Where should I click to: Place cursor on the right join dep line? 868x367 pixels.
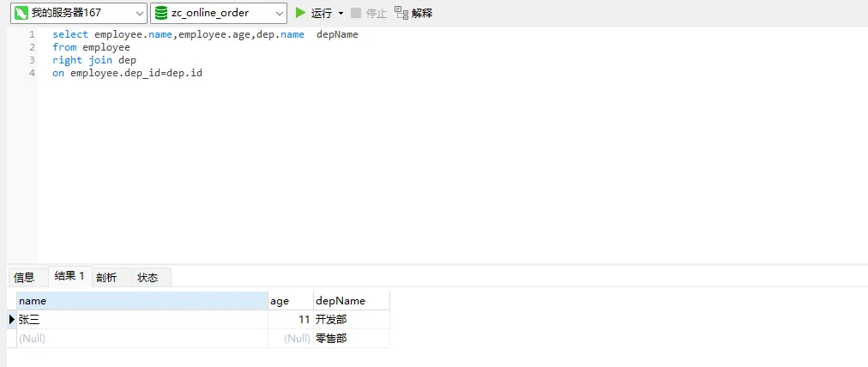pos(94,60)
